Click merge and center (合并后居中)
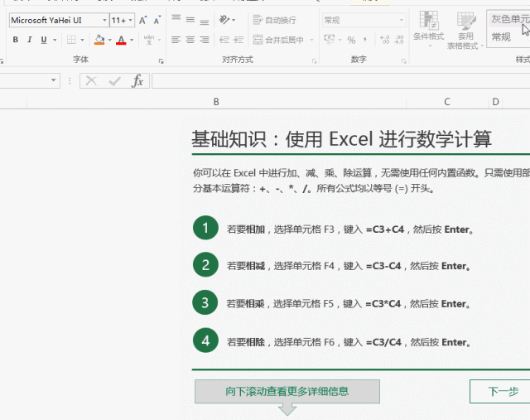 [x=278, y=40]
